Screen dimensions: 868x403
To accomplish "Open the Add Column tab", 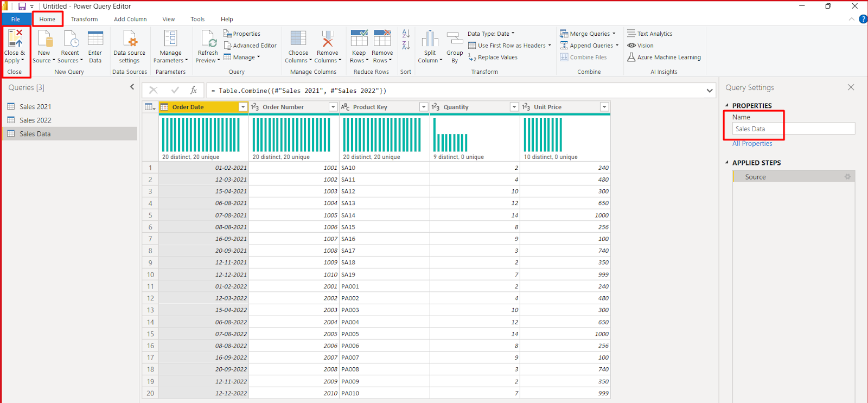I will click(130, 19).
